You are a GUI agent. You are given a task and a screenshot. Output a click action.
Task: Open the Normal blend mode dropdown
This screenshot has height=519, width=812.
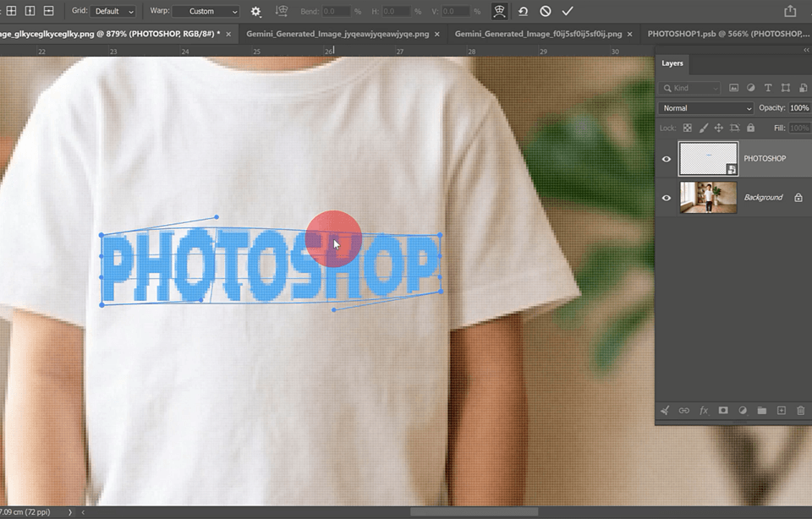click(705, 108)
